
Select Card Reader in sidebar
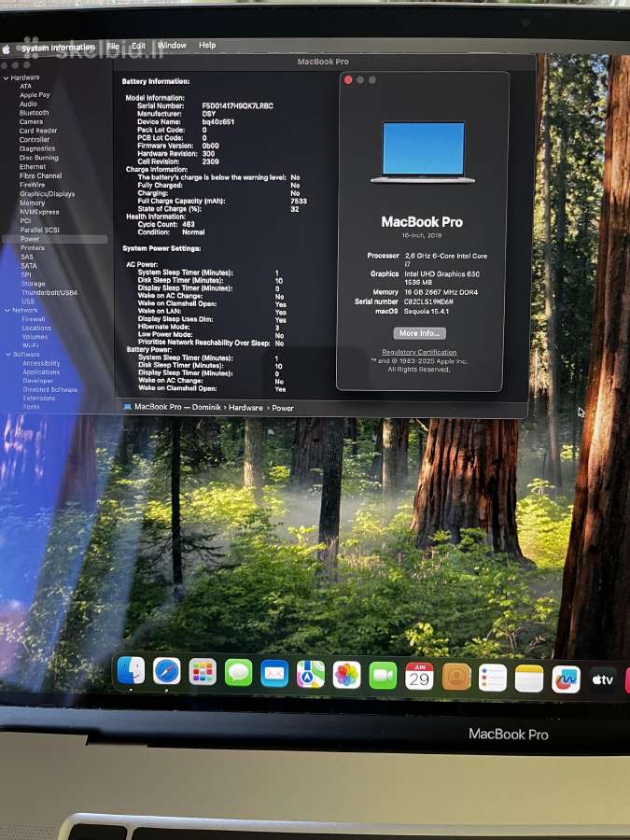tap(38, 131)
